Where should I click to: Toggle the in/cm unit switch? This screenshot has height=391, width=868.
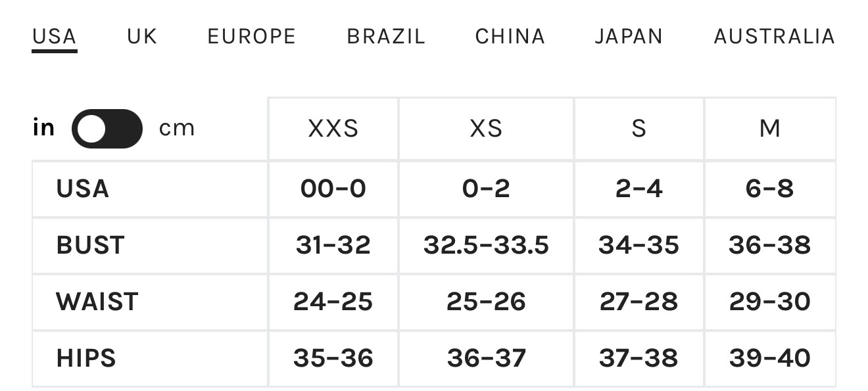click(x=107, y=128)
